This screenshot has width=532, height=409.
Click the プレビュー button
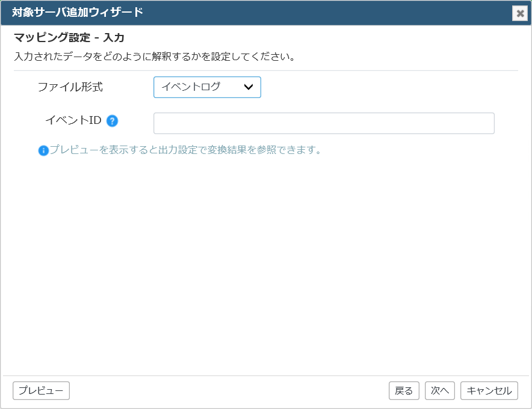coord(41,391)
